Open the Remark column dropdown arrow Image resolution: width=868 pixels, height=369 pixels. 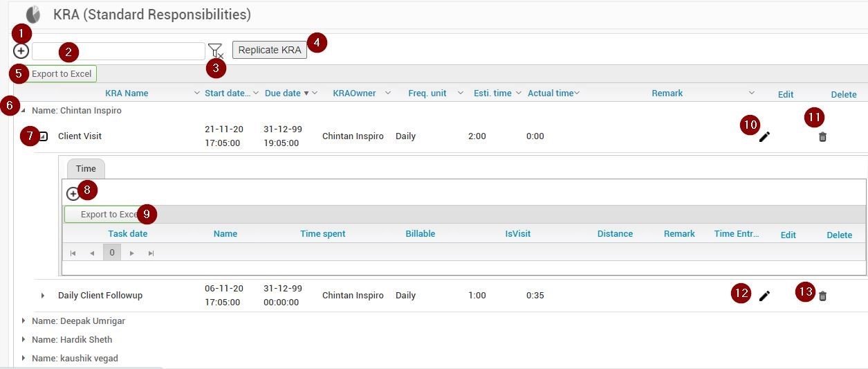tap(752, 93)
